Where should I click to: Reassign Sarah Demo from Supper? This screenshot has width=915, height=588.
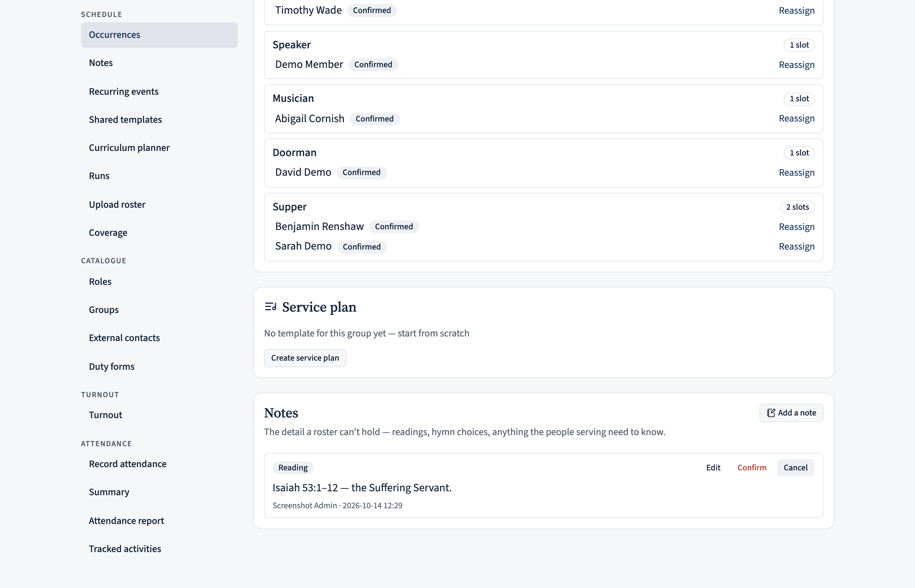coord(797,247)
